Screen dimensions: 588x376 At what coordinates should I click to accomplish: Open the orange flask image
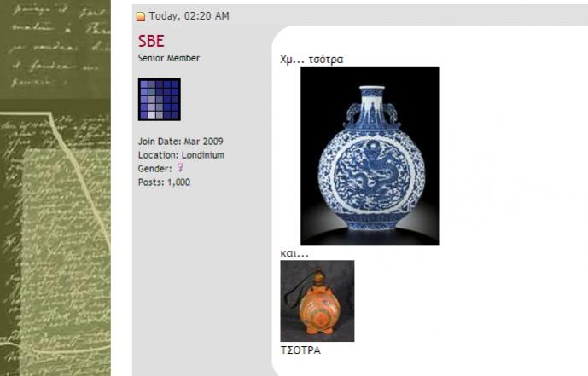tap(317, 301)
